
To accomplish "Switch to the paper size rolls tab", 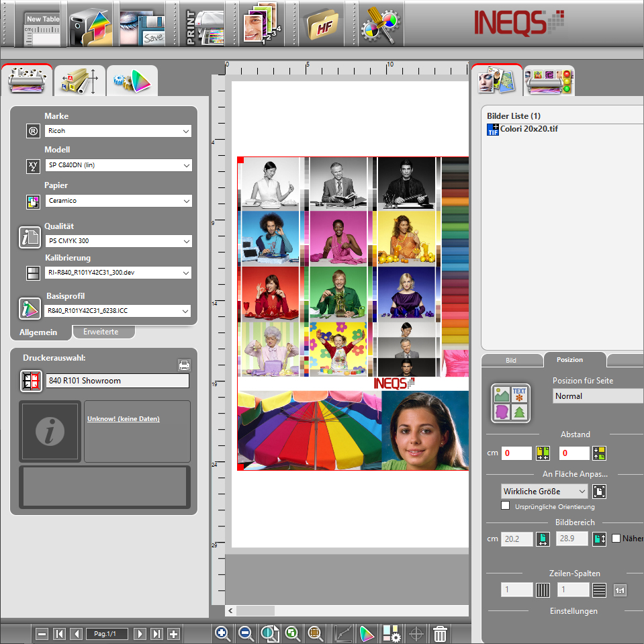I will 80,81.
